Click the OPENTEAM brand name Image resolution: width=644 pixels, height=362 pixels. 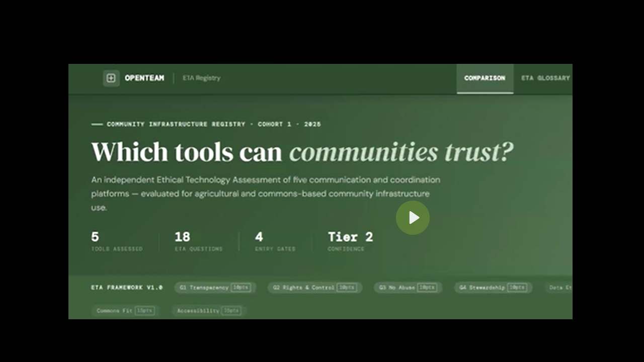(x=144, y=78)
